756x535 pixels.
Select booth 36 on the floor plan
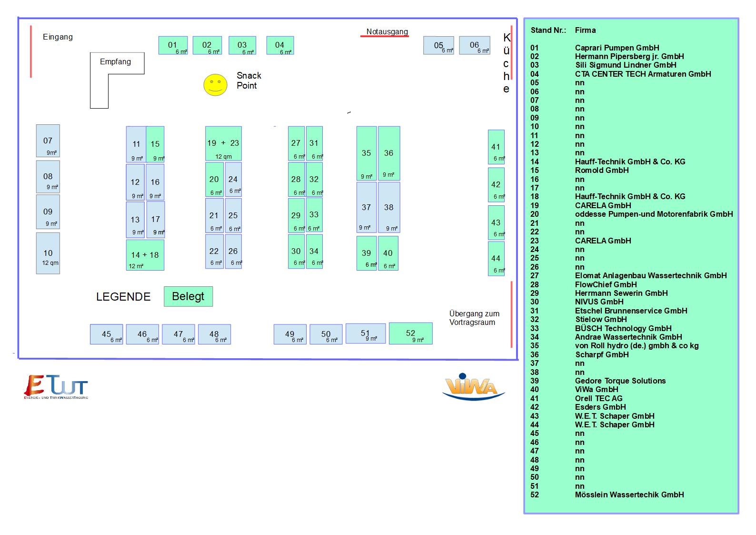point(389,153)
